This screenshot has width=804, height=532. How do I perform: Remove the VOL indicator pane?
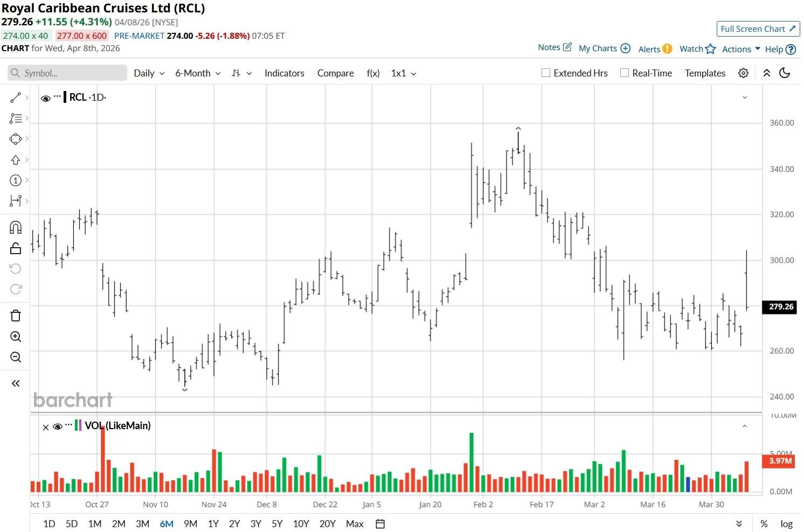tap(46, 428)
